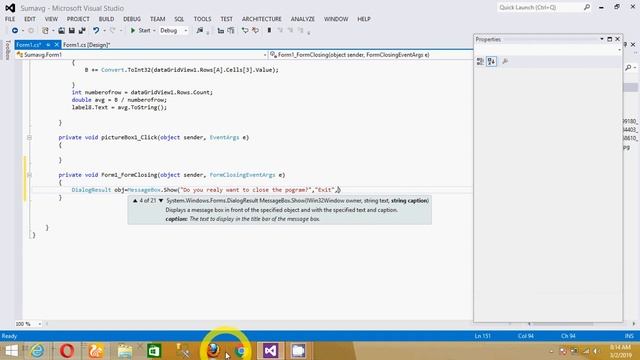Open the Undo history dropdown arrow
640x360 pixels.
click(x=104, y=31)
